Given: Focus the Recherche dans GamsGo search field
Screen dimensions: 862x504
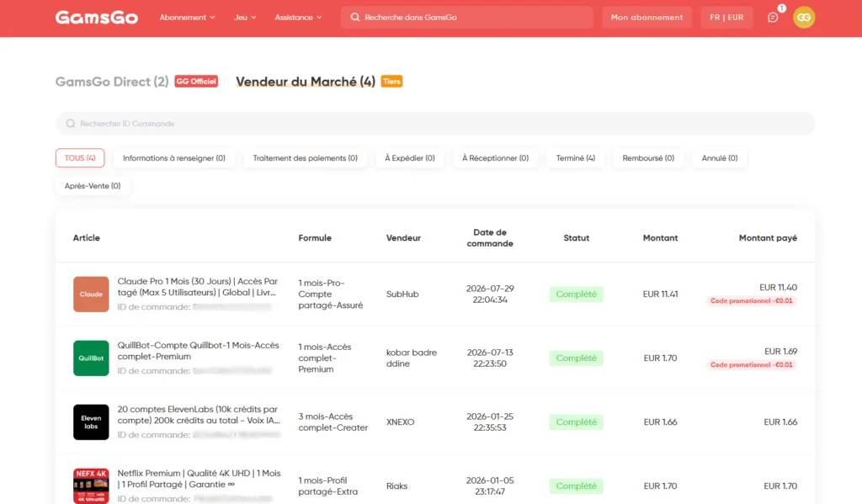Looking at the screenshot, I should click(x=466, y=18).
